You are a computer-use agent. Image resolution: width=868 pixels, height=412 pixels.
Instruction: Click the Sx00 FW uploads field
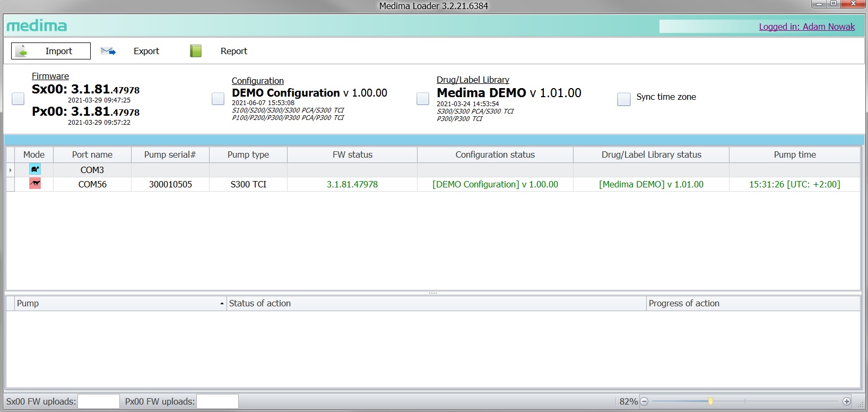99,401
